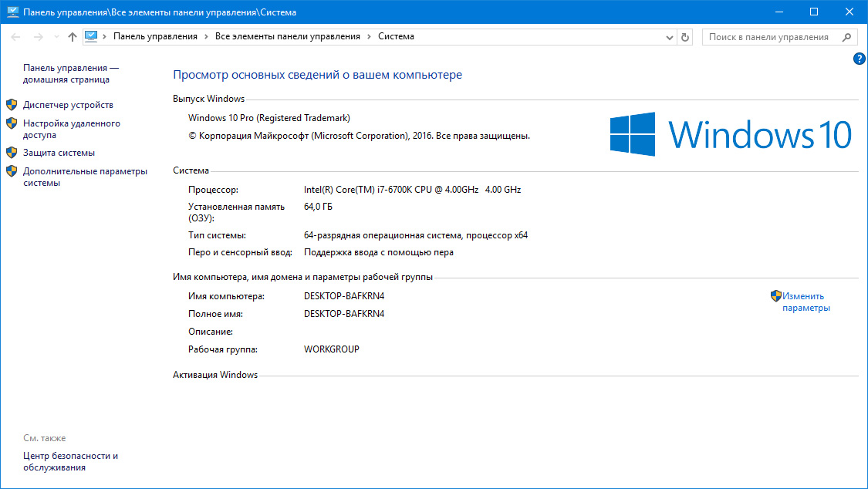Open Настройка удаленного доступа link
This screenshot has height=489, width=868.
tap(72, 129)
